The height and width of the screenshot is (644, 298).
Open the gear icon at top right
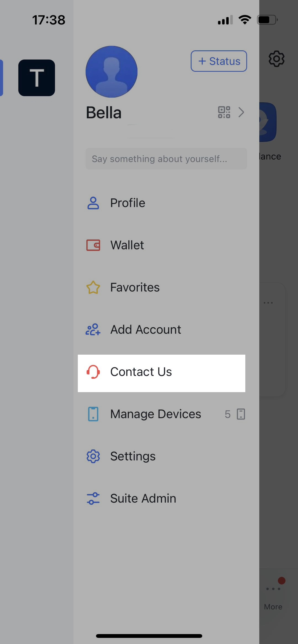tap(276, 59)
